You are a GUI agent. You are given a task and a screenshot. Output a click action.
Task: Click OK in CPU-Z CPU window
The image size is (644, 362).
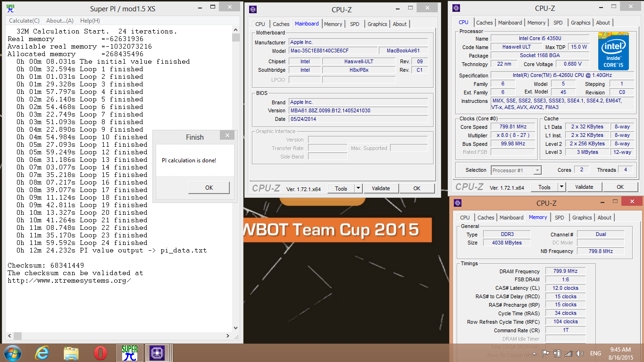(620, 187)
